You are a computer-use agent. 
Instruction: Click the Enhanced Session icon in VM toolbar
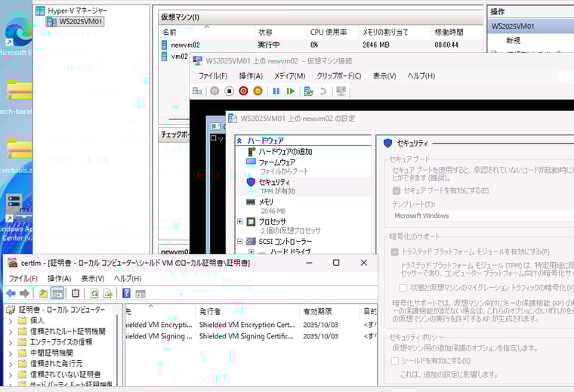click(x=341, y=91)
